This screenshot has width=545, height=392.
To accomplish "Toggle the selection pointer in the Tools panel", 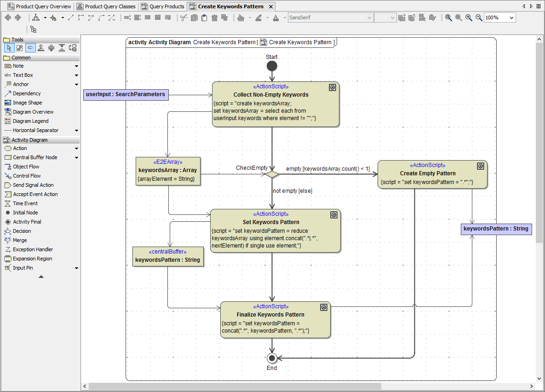I will click(9, 47).
